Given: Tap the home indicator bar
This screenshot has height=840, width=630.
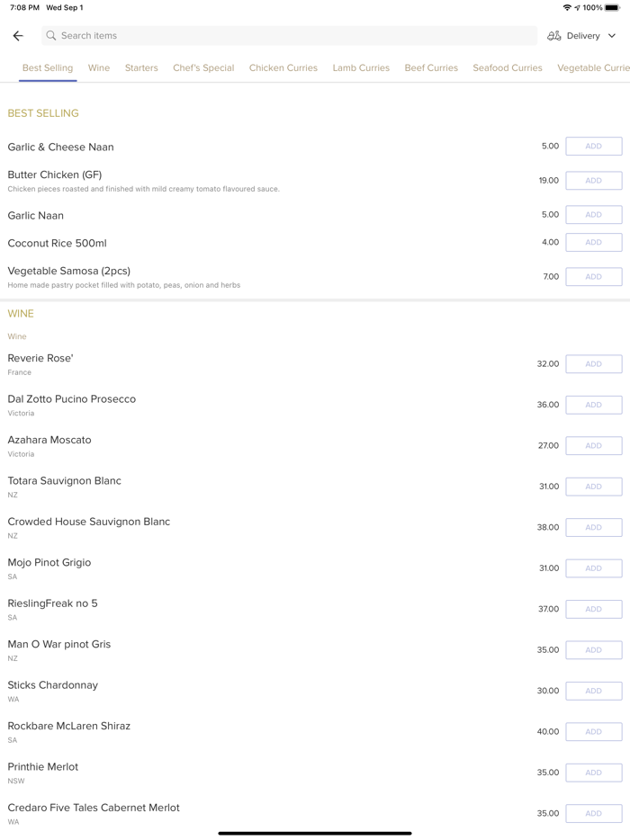Looking at the screenshot, I should click(315, 833).
